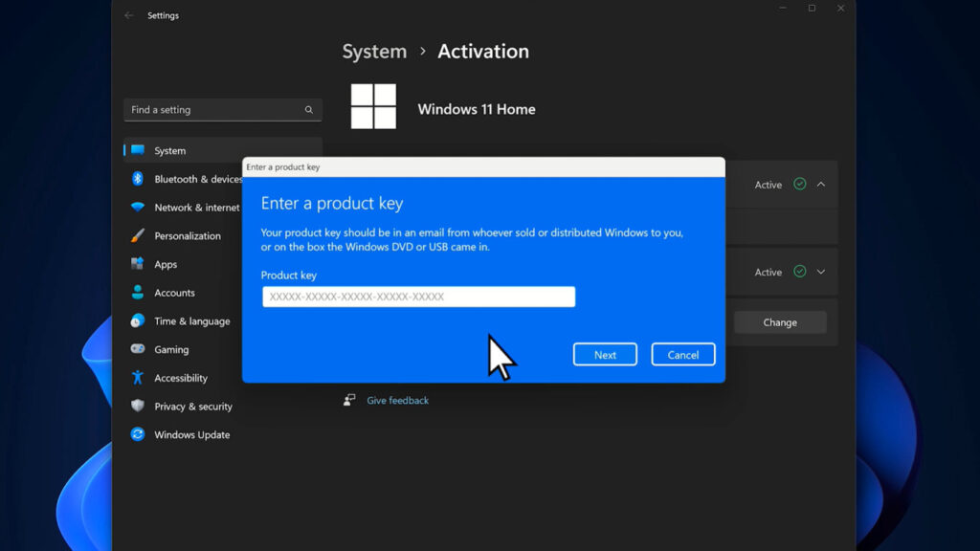Expand the second Active row chevron
This screenshot has height=551, width=980.
[820, 272]
